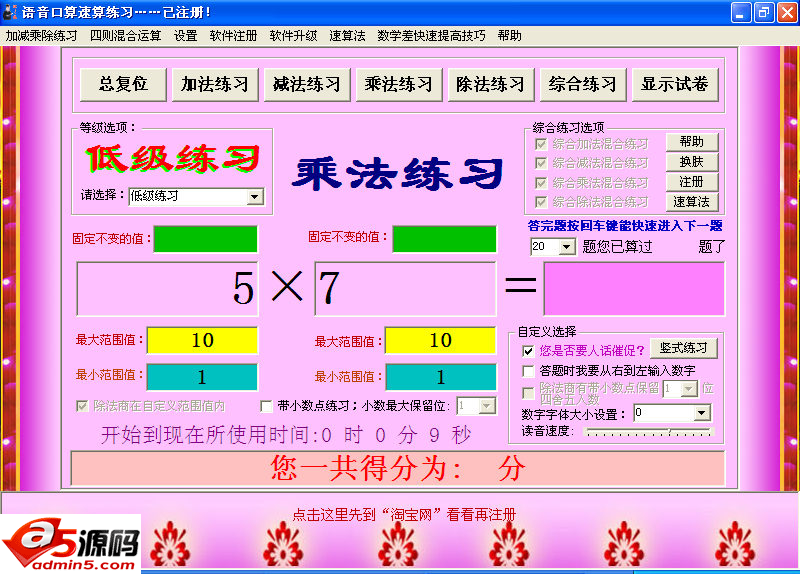Image resolution: width=800 pixels, height=574 pixels.
Task: Open the 四则混合运算 menu
Action: (x=125, y=36)
